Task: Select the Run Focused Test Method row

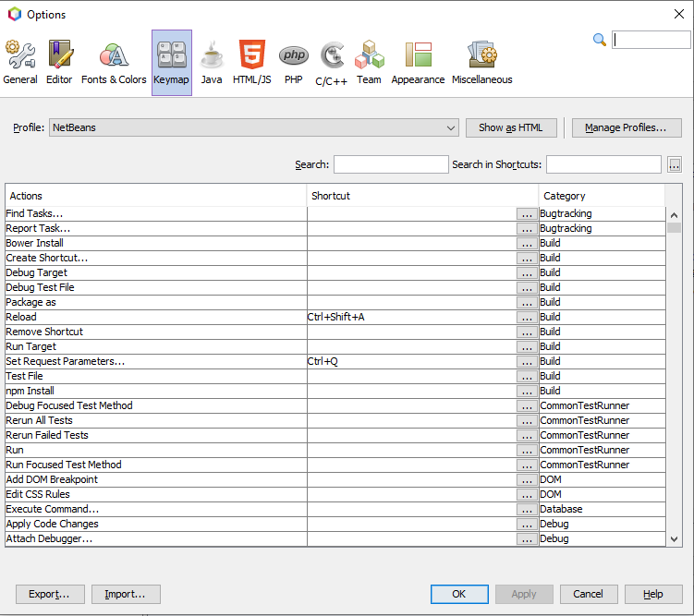Action: (x=155, y=465)
